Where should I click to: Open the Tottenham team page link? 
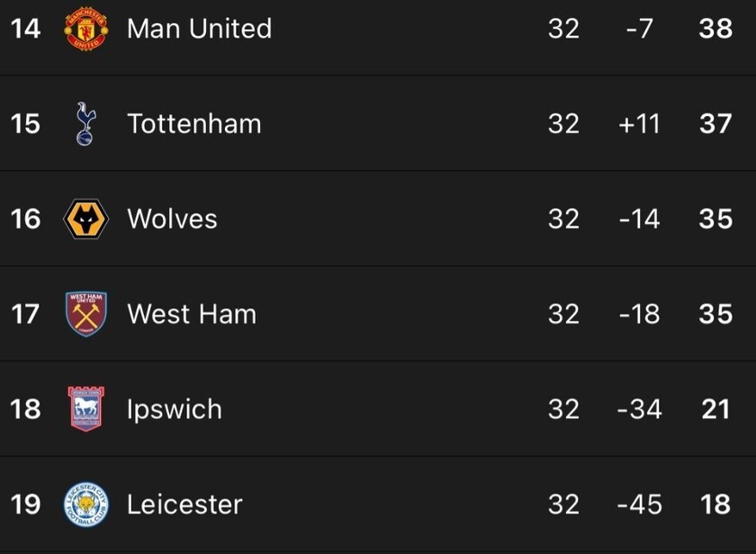(x=194, y=124)
